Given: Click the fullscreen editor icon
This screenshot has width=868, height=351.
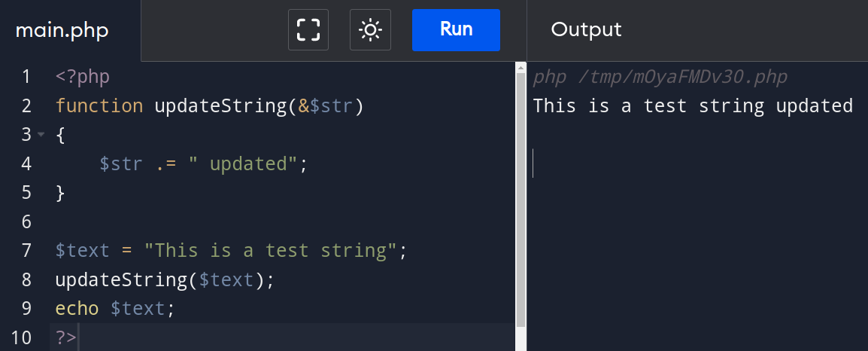Looking at the screenshot, I should pyautogui.click(x=308, y=30).
